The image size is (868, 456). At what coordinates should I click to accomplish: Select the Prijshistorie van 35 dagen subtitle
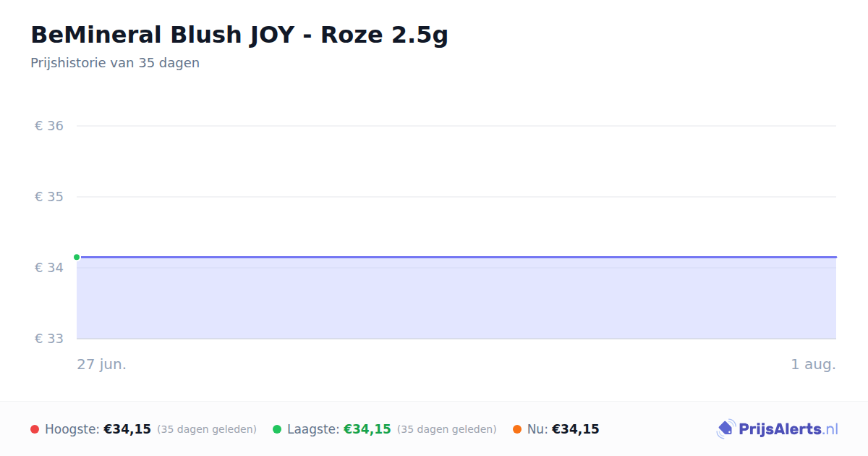[x=115, y=63]
